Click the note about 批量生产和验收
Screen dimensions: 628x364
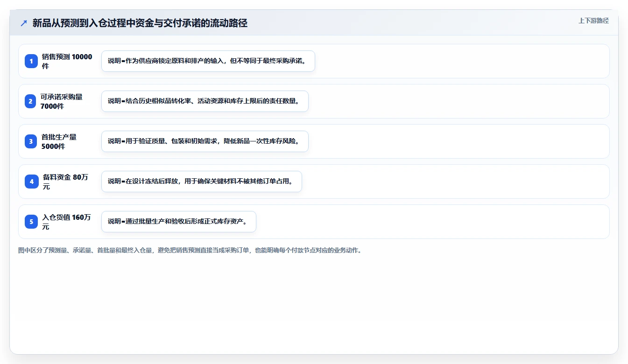(x=179, y=222)
